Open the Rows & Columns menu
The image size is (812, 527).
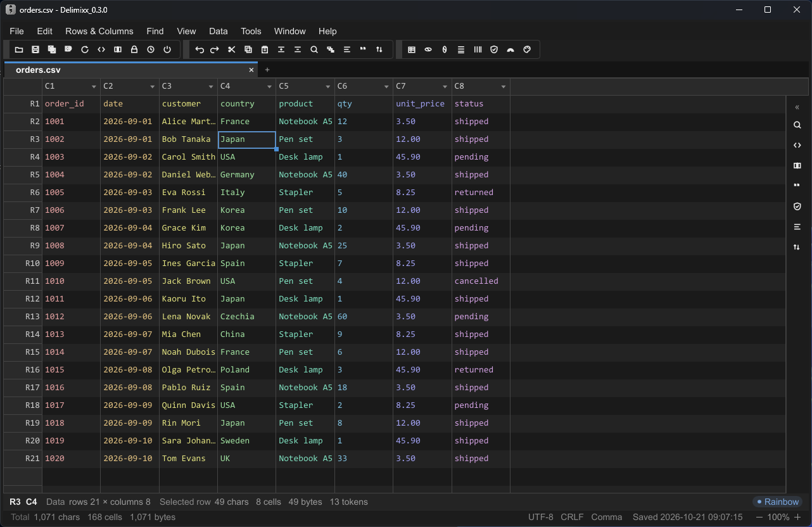(99, 31)
